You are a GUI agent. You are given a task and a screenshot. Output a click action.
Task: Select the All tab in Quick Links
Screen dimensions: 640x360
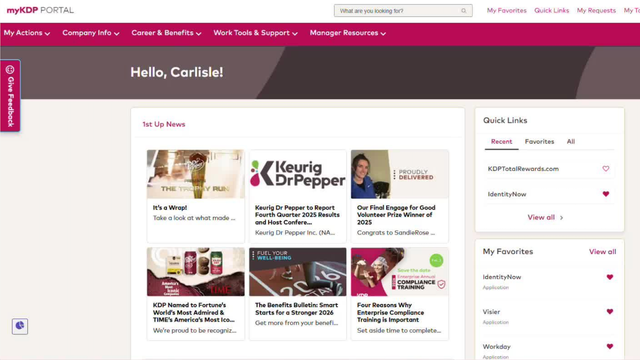pos(571,142)
